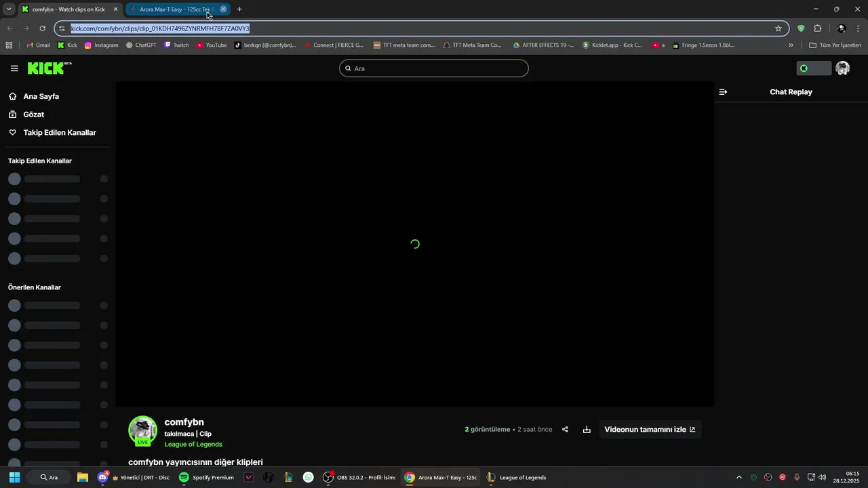Close the comfybn Kick browser tab

click(115, 9)
